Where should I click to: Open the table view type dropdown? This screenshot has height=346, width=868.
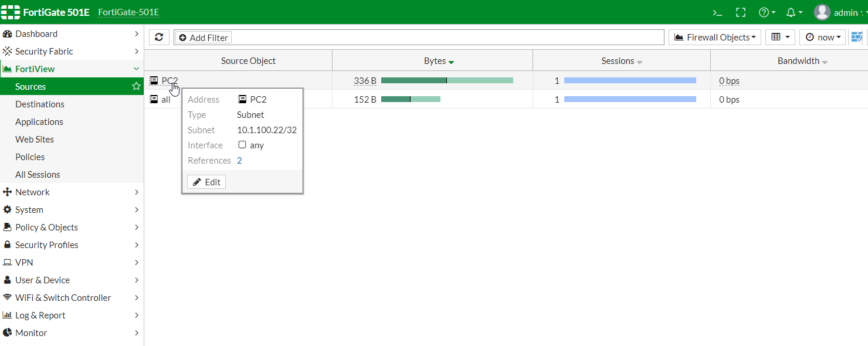coord(780,37)
